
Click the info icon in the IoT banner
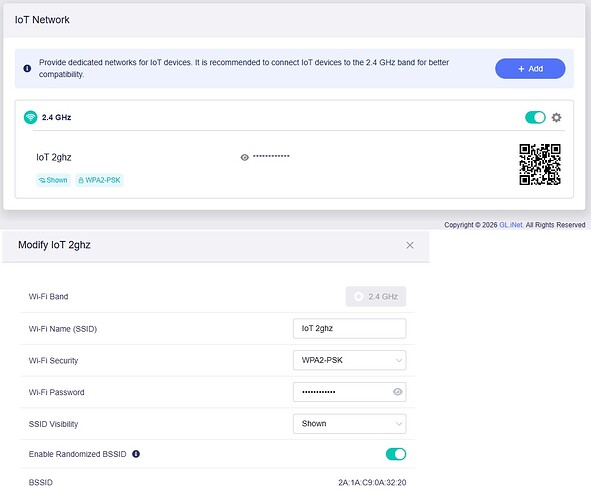click(27, 68)
